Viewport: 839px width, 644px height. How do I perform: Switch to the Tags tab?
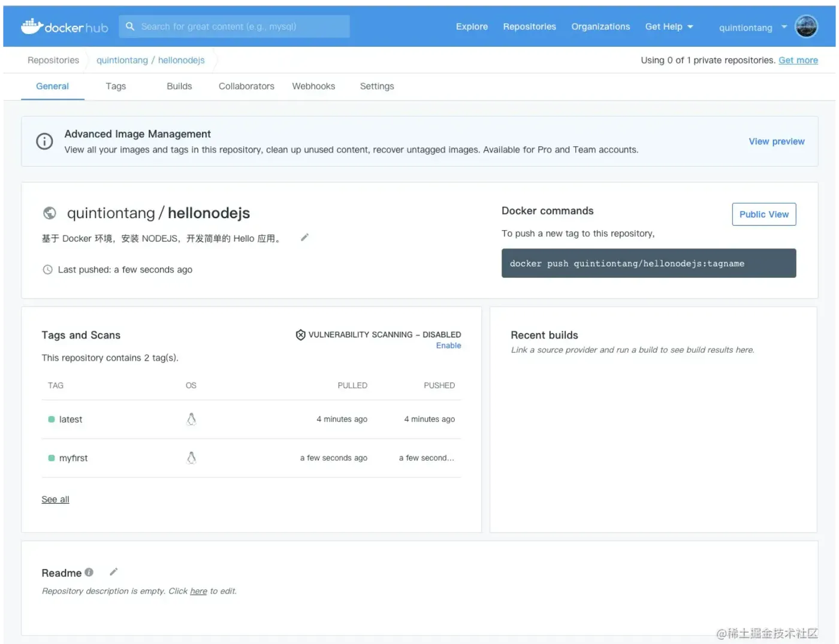pyautogui.click(x=116, y=86)
